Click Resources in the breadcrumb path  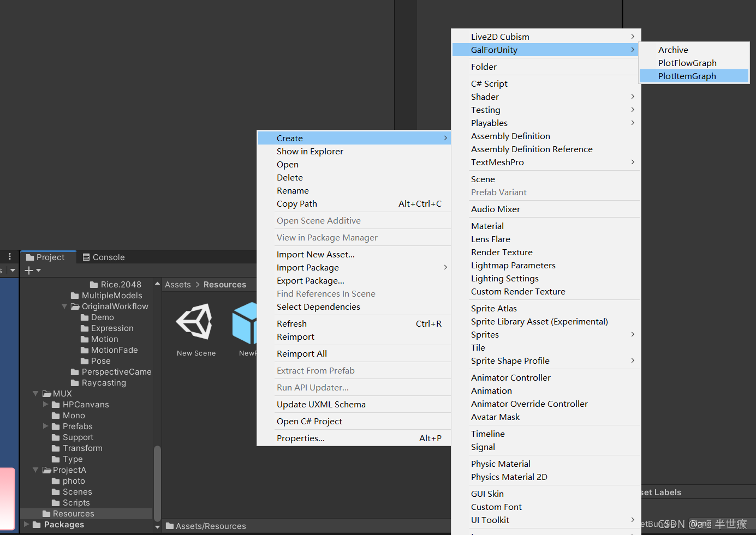225,285
